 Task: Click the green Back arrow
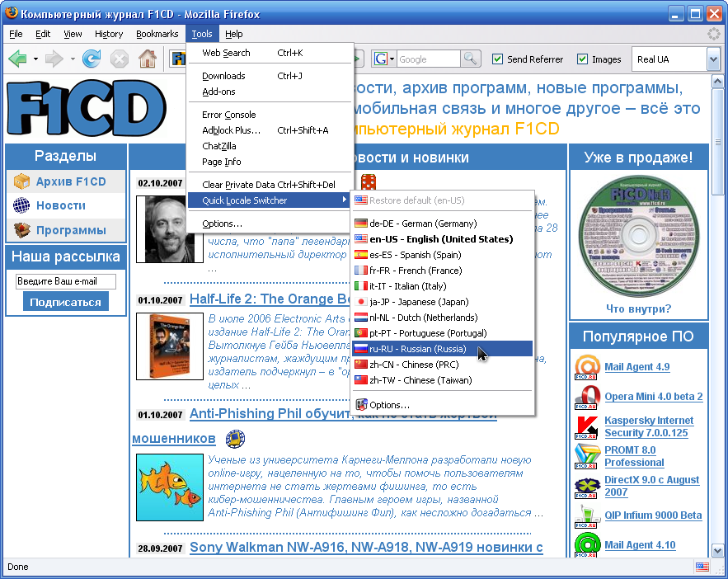tap(17, 59)
